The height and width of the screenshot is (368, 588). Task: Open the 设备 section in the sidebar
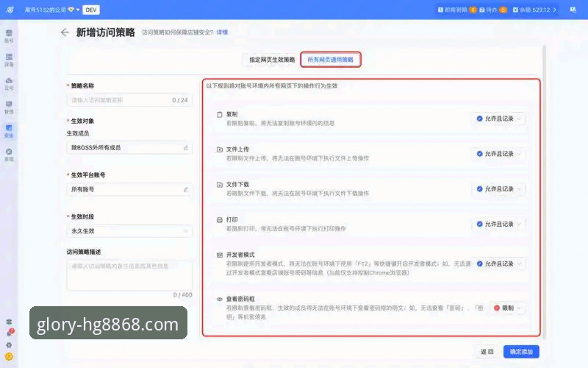pyautogui.click(x=9, y=60)
